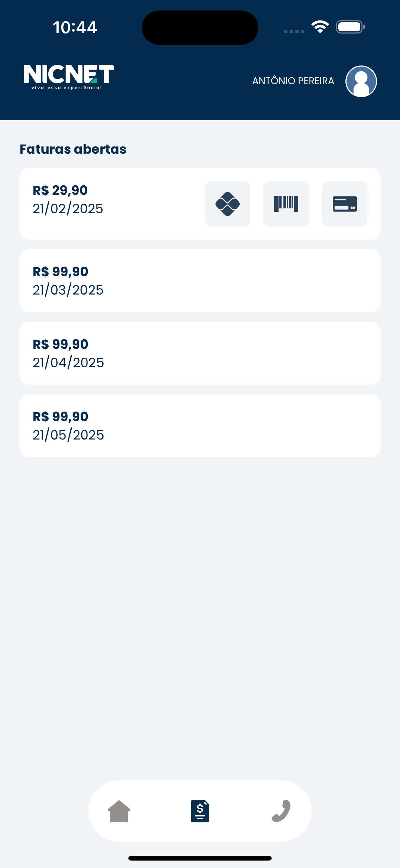Tap the user profile avatar

tap(361, 81)
